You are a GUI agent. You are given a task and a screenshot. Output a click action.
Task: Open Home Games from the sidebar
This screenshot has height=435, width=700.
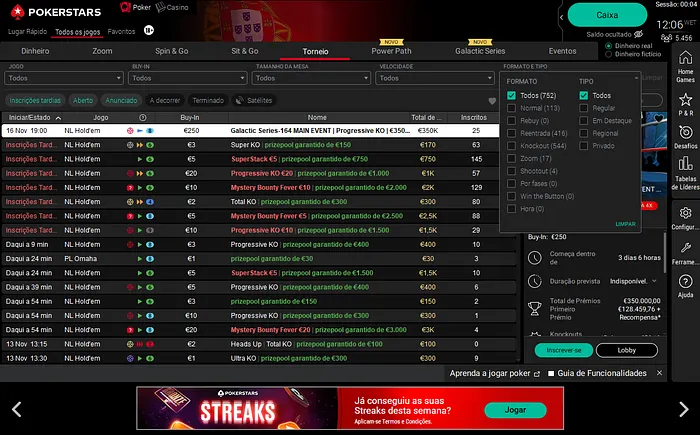point(685,67)
